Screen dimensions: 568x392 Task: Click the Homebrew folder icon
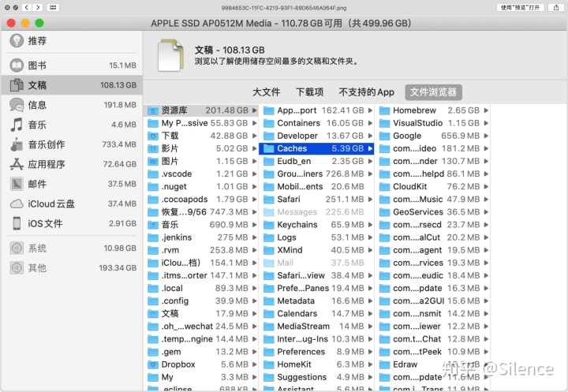[384, 110]
